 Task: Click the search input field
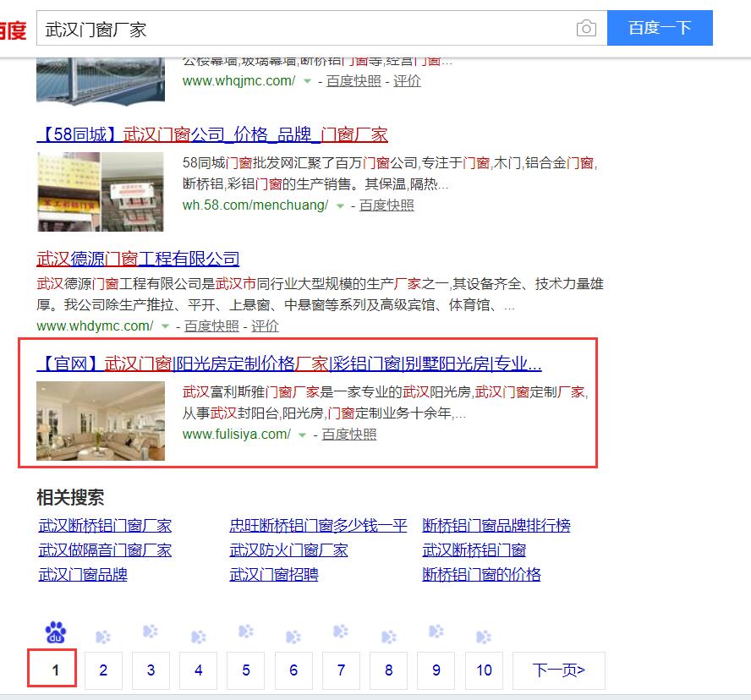pos(304,29)
